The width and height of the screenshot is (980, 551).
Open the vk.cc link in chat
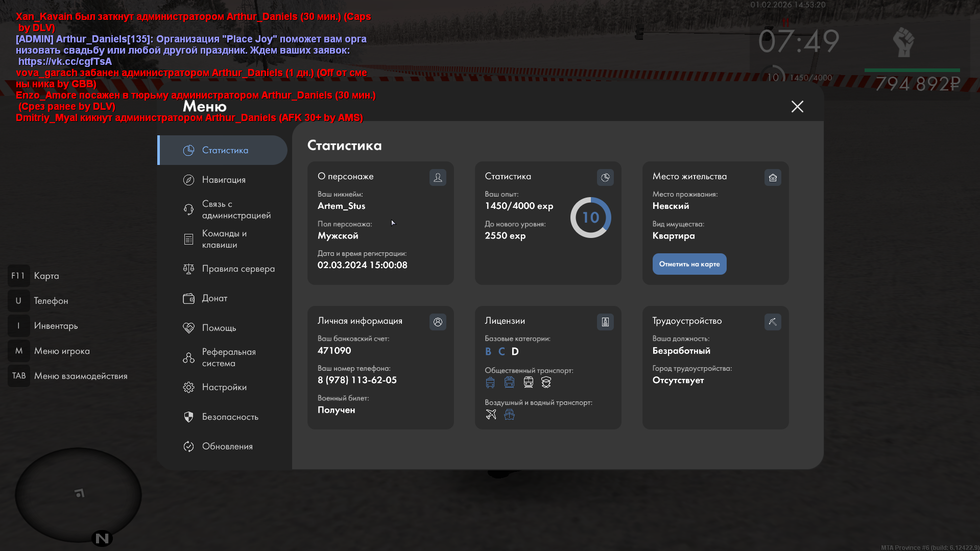tap(65, 61)
